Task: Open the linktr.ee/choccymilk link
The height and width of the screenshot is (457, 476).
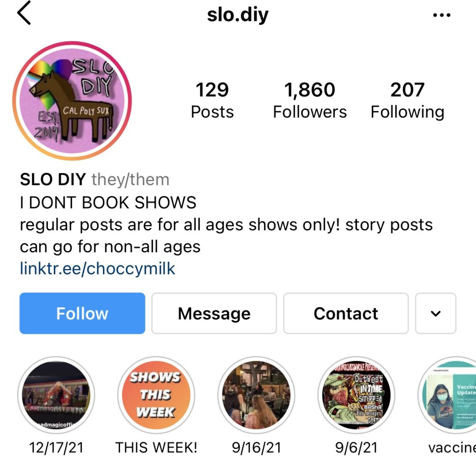Action: coord(97,269)
